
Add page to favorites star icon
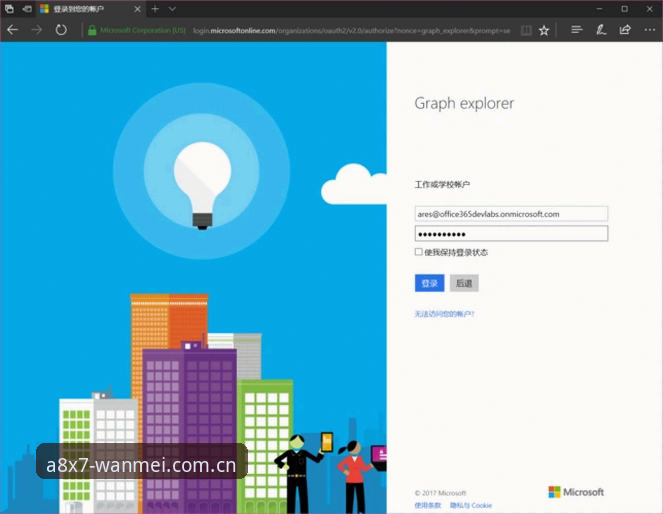pyautogui.click(x=544, y=30)
